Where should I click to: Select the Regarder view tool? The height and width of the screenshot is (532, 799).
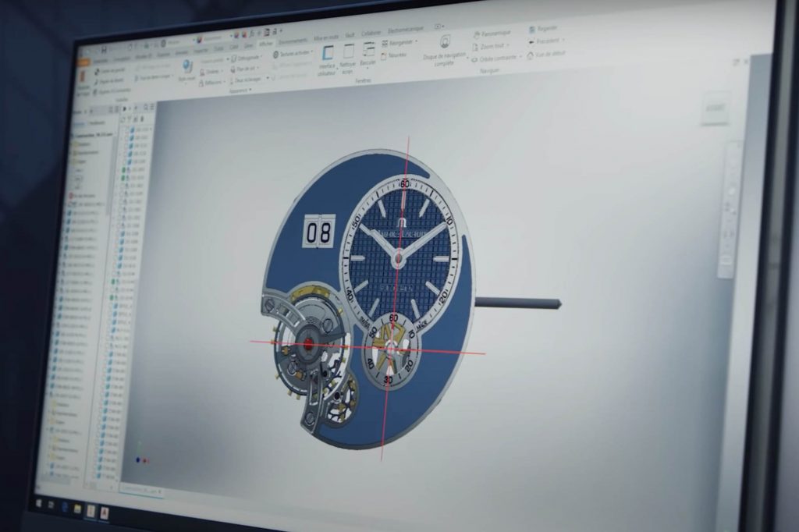544,29
